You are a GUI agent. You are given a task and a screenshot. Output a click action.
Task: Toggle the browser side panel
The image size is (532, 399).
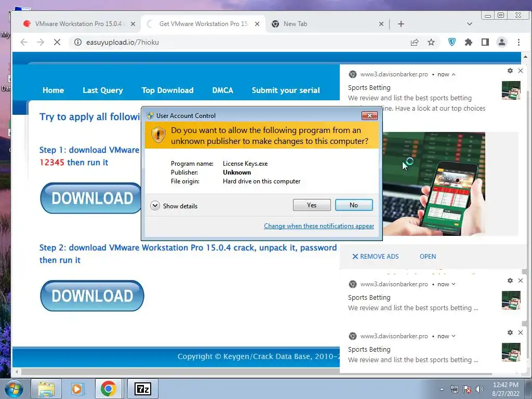(x=485, y=42)
